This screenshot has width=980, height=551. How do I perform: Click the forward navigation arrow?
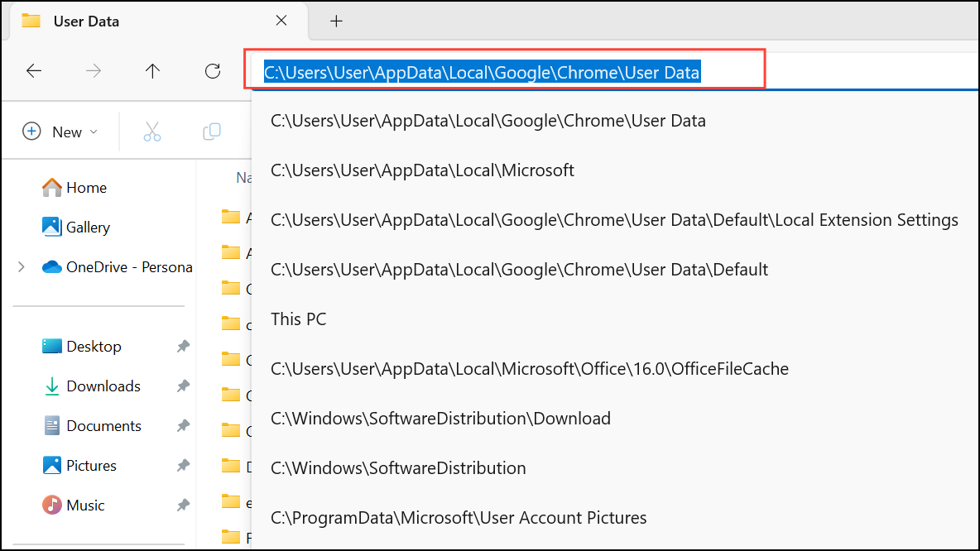[x=94, y=71]
